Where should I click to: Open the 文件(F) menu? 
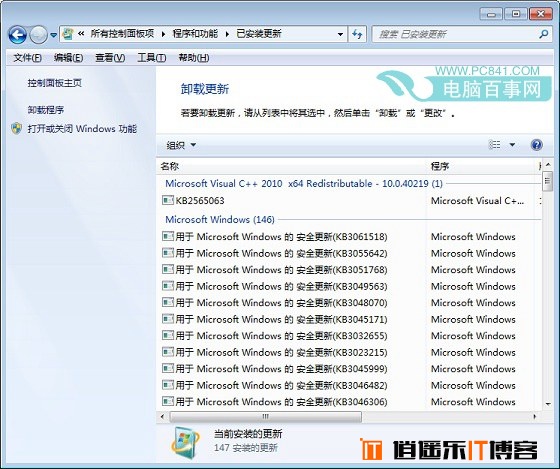click(x=27, y=58)
